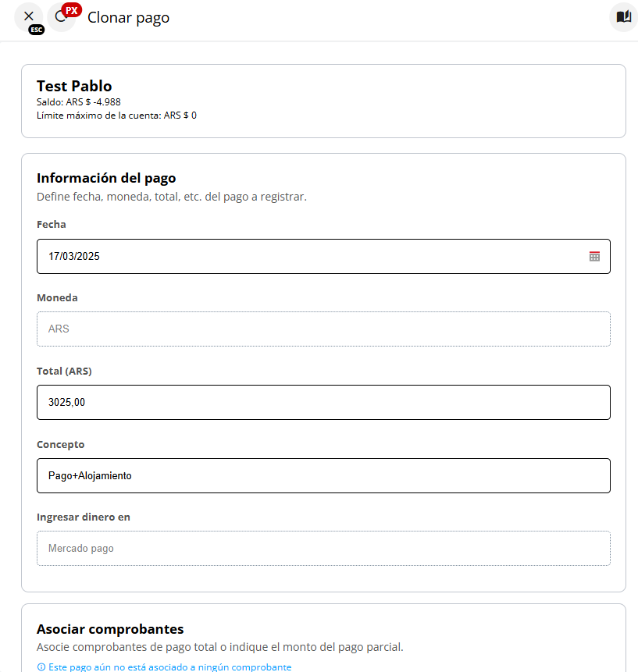Click the 'Clonar pago' title

129,18
